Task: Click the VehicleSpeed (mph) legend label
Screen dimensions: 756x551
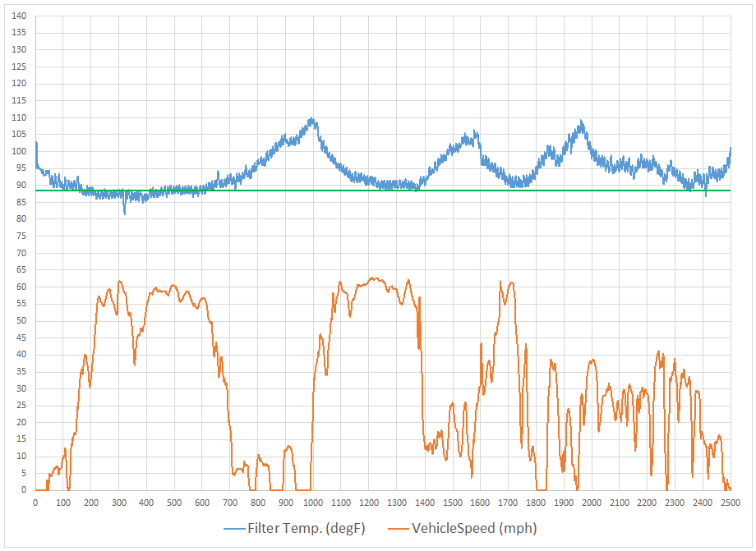Action: [x=474, y=528]
